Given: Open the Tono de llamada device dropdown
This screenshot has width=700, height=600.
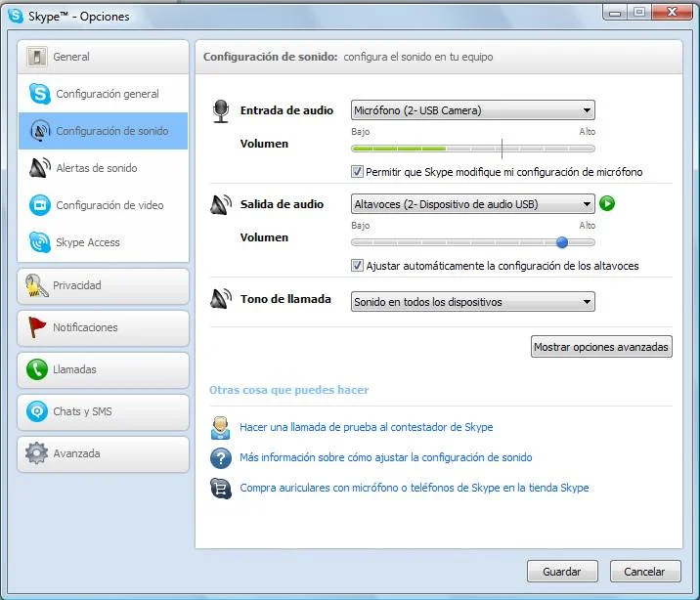Looking at the screenshot, I should click(473, 302).
